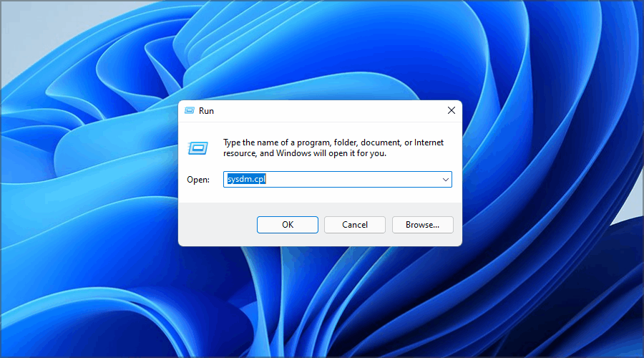Cancel the Run dialog

[x=355, y=225]
